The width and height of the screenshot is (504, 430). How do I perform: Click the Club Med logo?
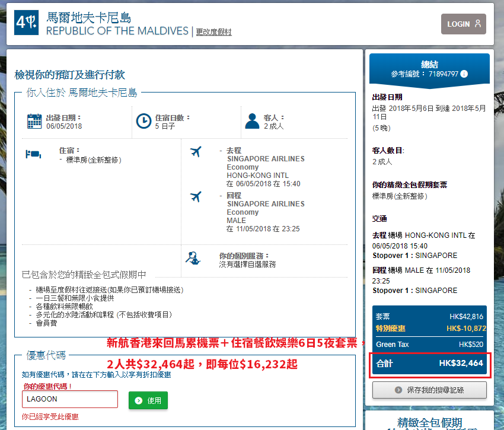coord(26,23)
